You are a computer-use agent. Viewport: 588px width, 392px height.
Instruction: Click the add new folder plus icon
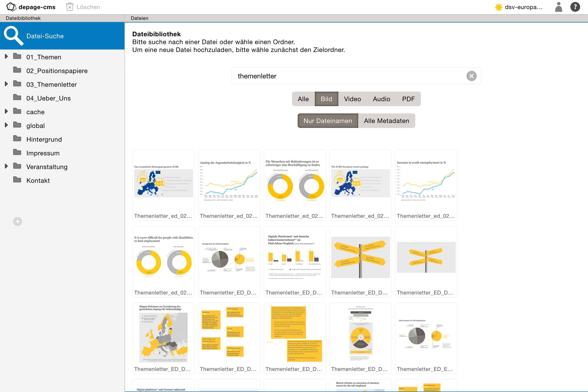click(x=17, y=221)
